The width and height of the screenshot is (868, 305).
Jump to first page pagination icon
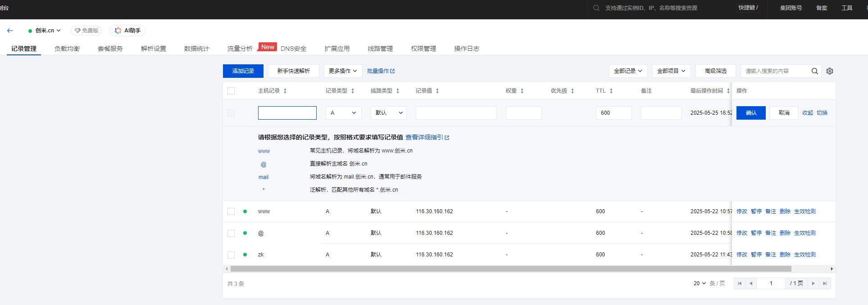[739, 283]
